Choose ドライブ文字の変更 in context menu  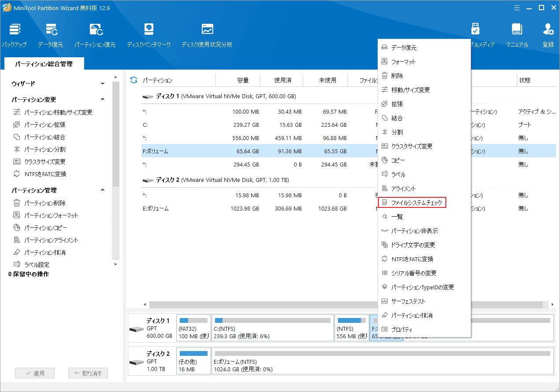pos(424,245)
